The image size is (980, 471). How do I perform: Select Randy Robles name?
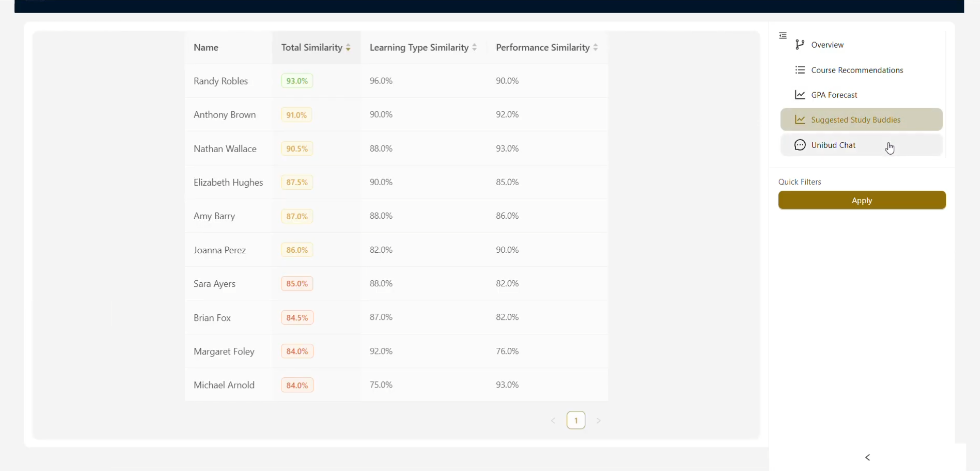click(221, 81)
